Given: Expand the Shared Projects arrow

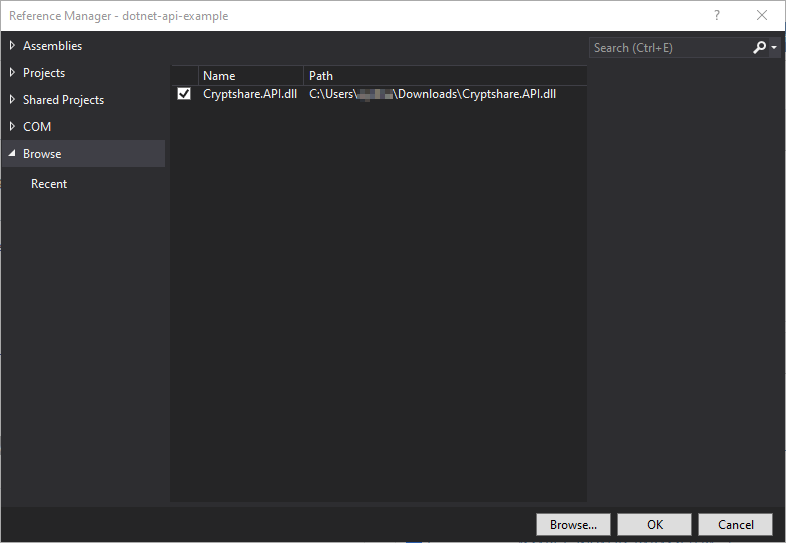Looking at the screenshot, I should click(12, 100).
